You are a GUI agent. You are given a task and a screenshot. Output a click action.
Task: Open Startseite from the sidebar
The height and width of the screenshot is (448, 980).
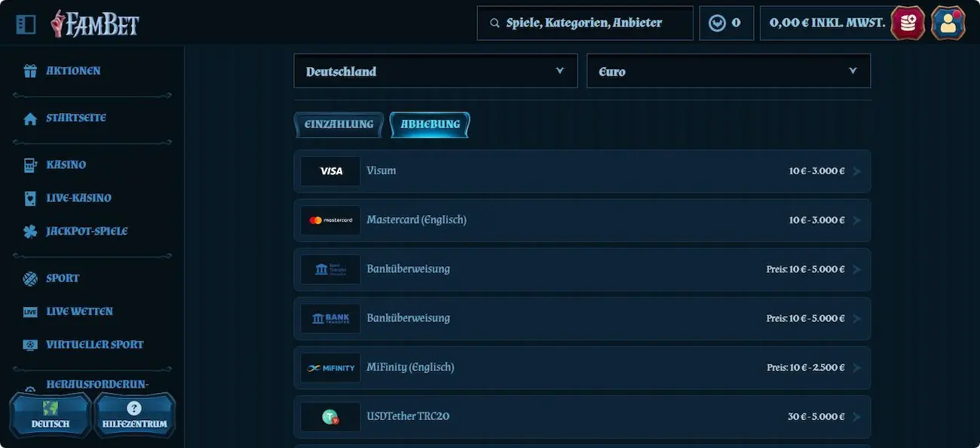coord(76,118)
